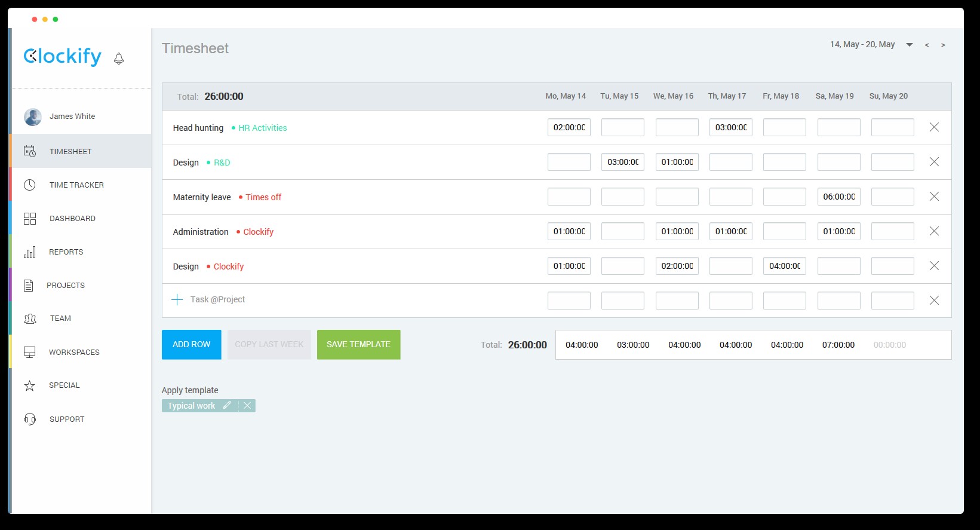Open the Timesheet sidebar item
This screenshot has height=530, width=980.
(81, 151)
